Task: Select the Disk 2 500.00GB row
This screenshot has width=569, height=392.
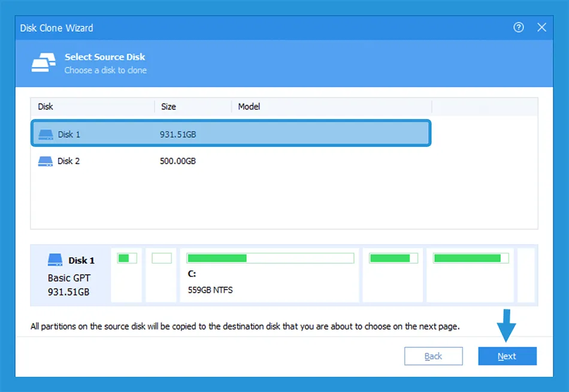Action: point(231,161)
